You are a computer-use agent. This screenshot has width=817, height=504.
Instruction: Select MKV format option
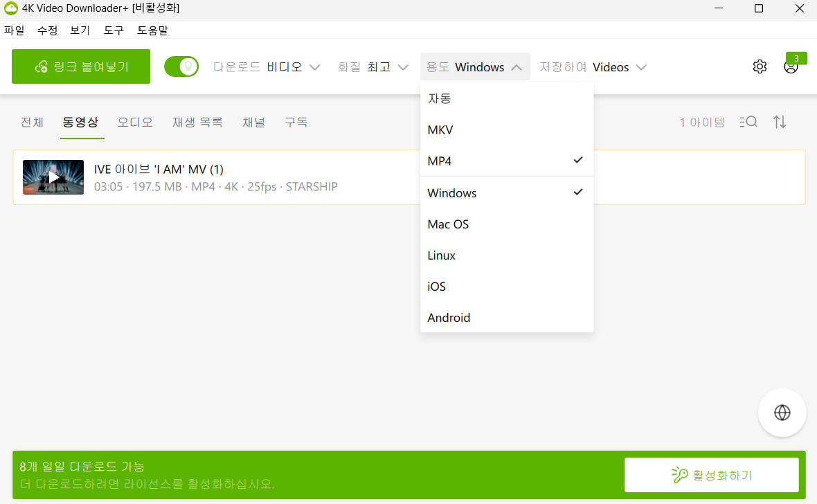pyautogui.click(x=506, y=129)
